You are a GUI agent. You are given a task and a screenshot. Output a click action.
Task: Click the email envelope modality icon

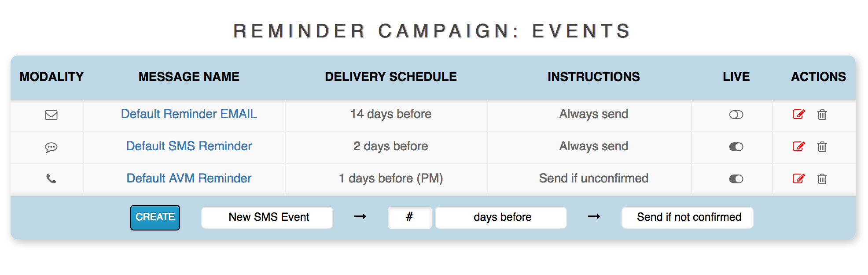coord(51,115)
